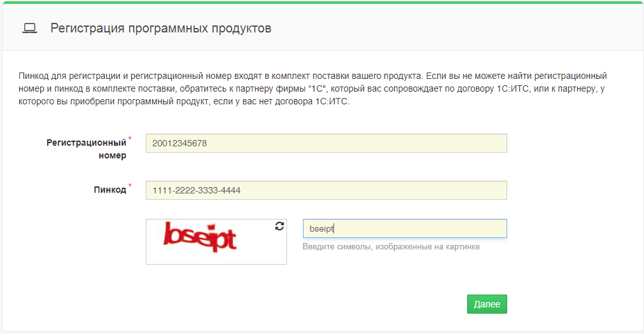Refresh the captcha image
The width and height of the screenshot is (644, 334).
click(279, 226)
